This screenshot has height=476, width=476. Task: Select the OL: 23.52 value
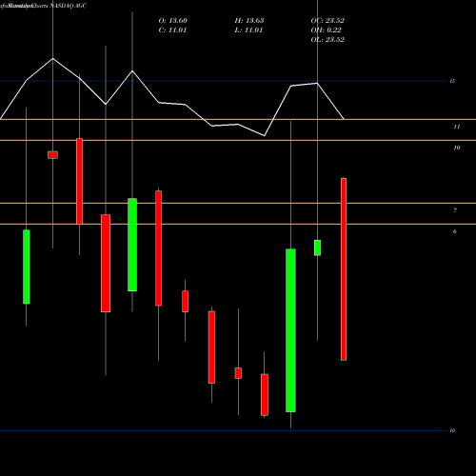[x=327, y=40]
